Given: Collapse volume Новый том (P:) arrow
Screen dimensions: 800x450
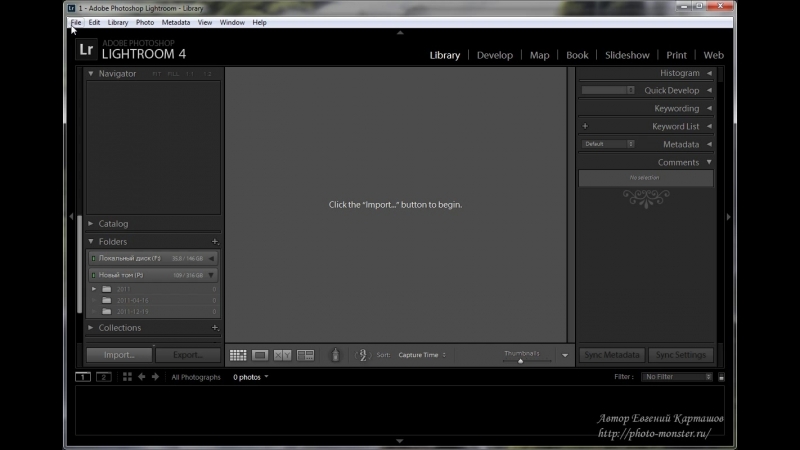Looking at the screenshot, I should coord(211,275).
